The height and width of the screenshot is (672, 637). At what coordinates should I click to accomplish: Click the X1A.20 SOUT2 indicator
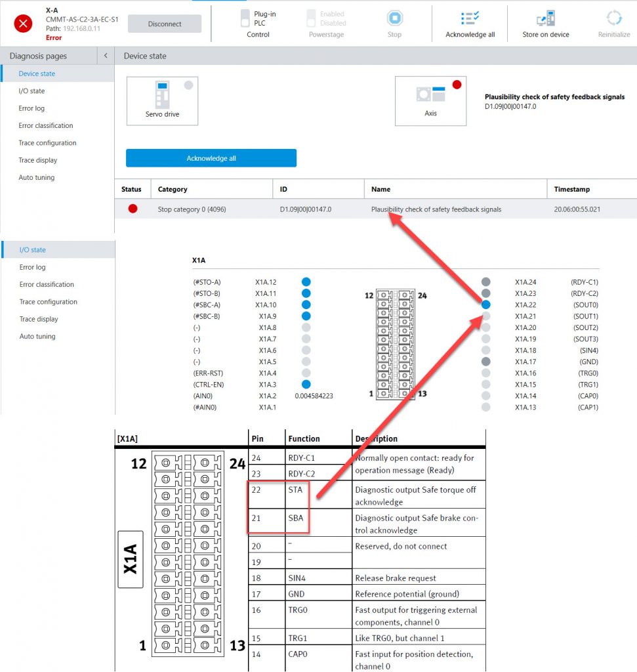coord(485,327)
